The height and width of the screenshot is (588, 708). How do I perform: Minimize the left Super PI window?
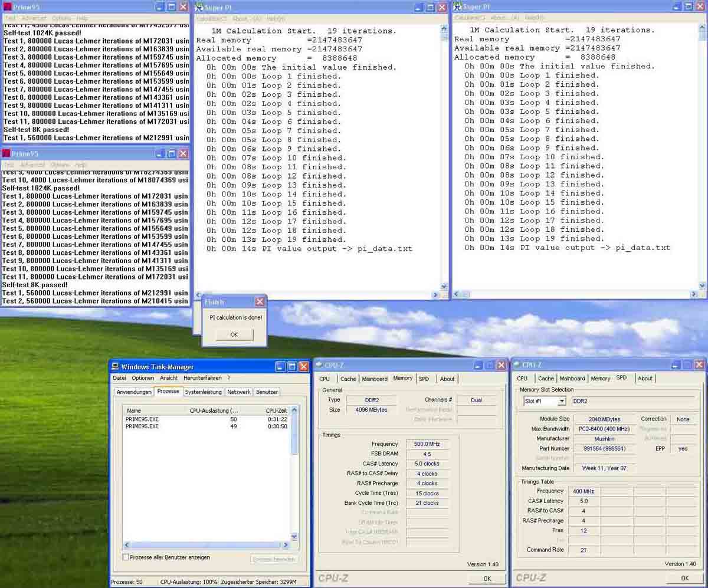(x=418, y=7)
